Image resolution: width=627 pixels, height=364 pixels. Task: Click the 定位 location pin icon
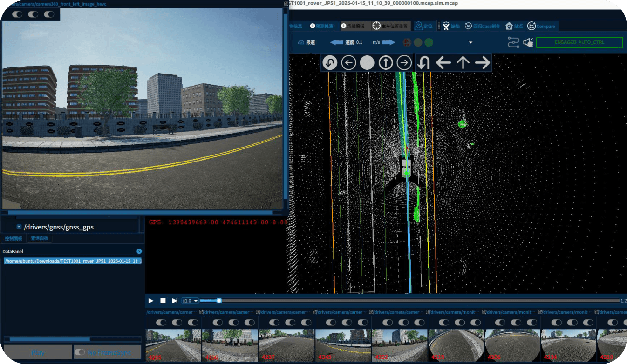418,26
